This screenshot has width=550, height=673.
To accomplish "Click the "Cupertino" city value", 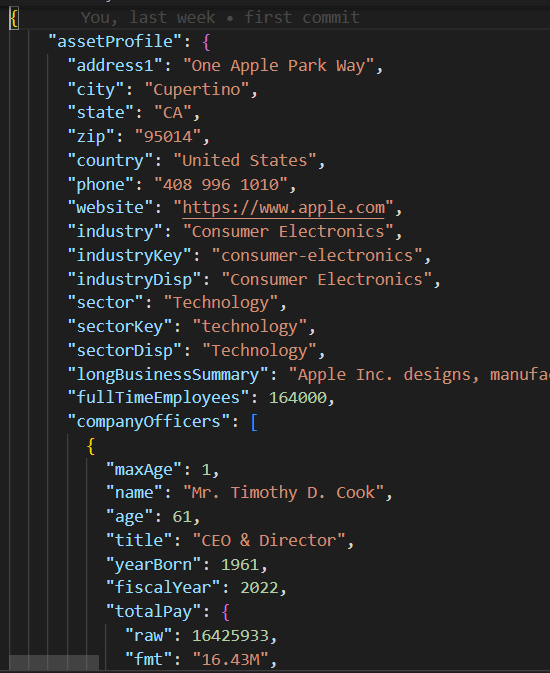I will [x=197, y=90].
